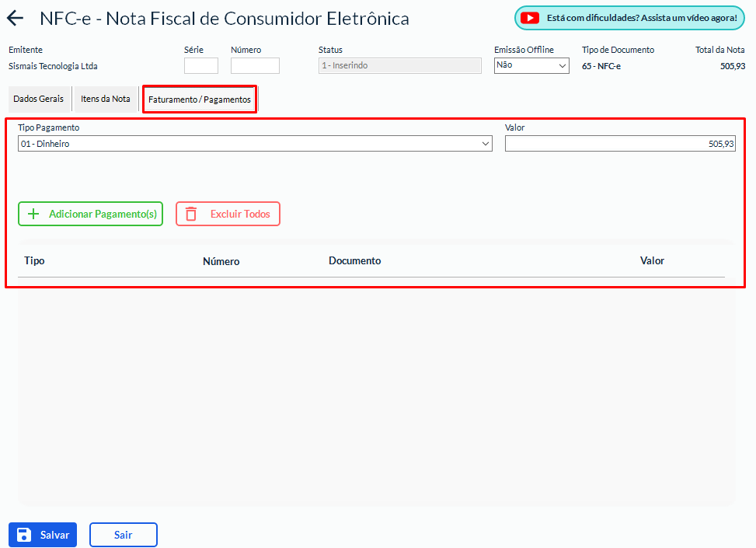This screenshot has width=756, height=548.
Task: Click the Número input box in the header
Action: (x=255, y=66)
